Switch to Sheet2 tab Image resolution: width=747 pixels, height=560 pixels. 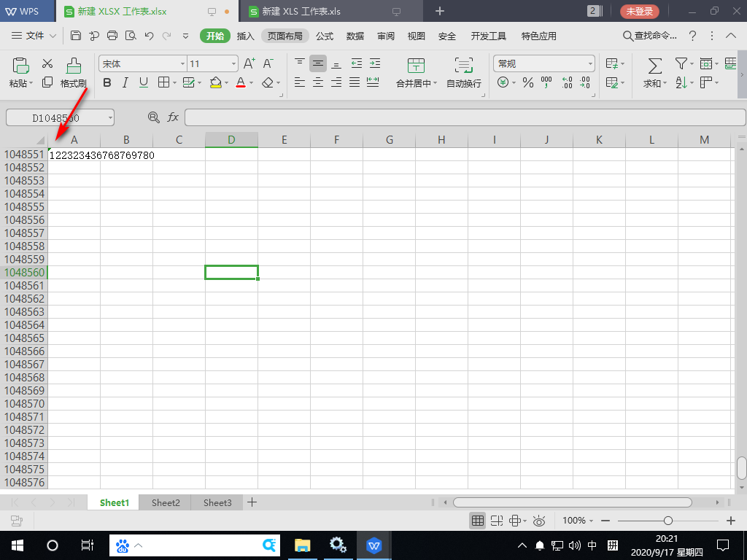[x=166, y=502]
